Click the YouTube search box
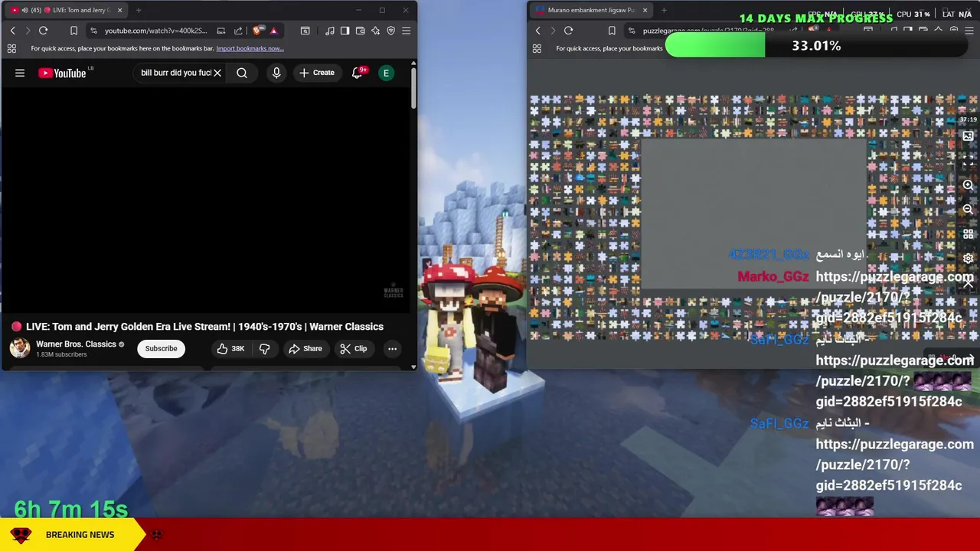Viewport: 980px width, 551px height. tap(175, 73)
